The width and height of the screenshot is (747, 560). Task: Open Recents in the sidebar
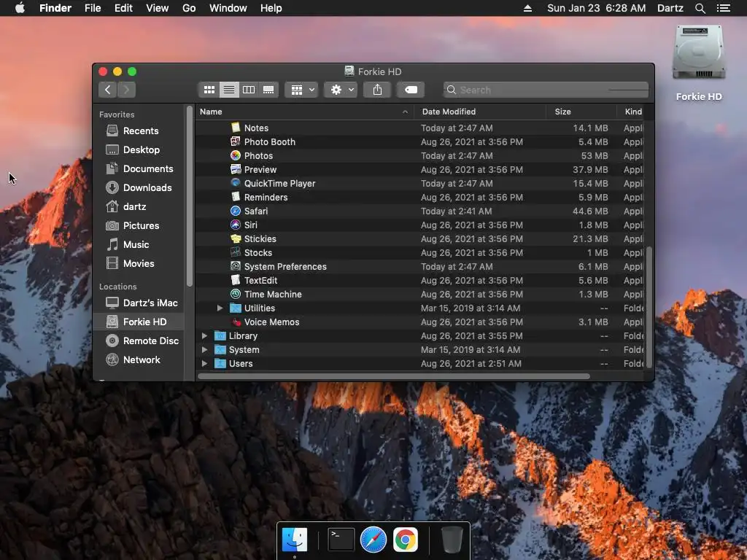coord(139,131)
